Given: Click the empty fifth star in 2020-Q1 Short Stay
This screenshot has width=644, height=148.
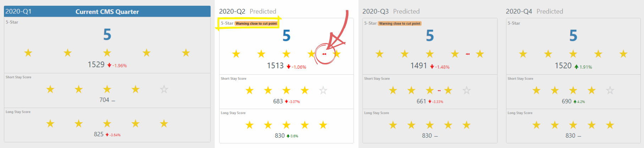Looking at the screenshot, I should 164,89.
